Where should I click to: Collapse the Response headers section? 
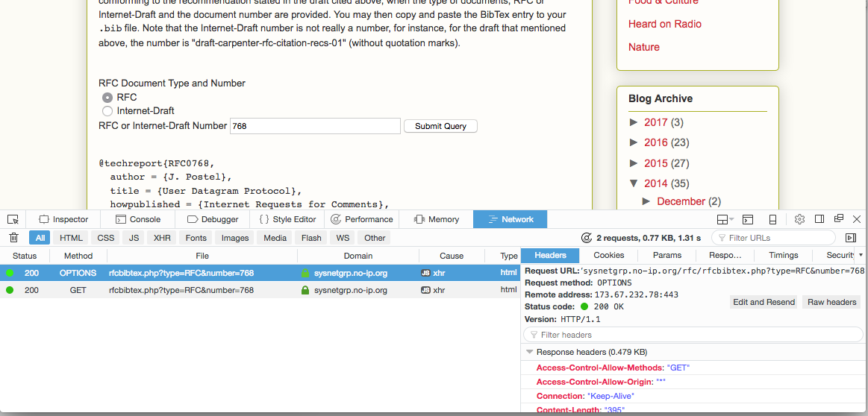[530, 352]
